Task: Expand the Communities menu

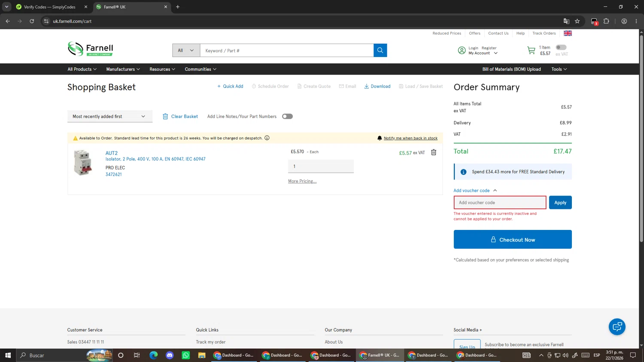Action: pos(200,69)
